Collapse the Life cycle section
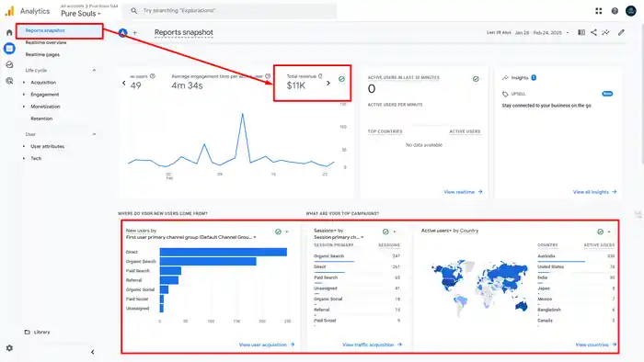 click(x=94, y=70)
